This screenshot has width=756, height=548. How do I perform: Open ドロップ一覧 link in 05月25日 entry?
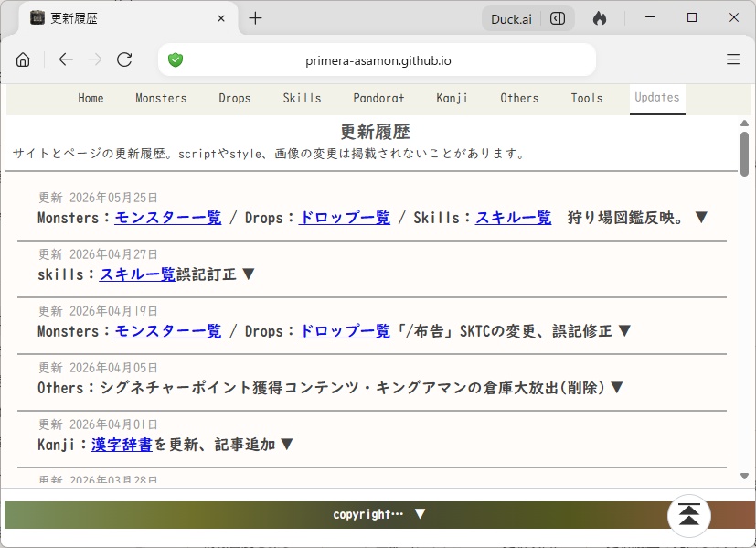[x=345, y=218]
